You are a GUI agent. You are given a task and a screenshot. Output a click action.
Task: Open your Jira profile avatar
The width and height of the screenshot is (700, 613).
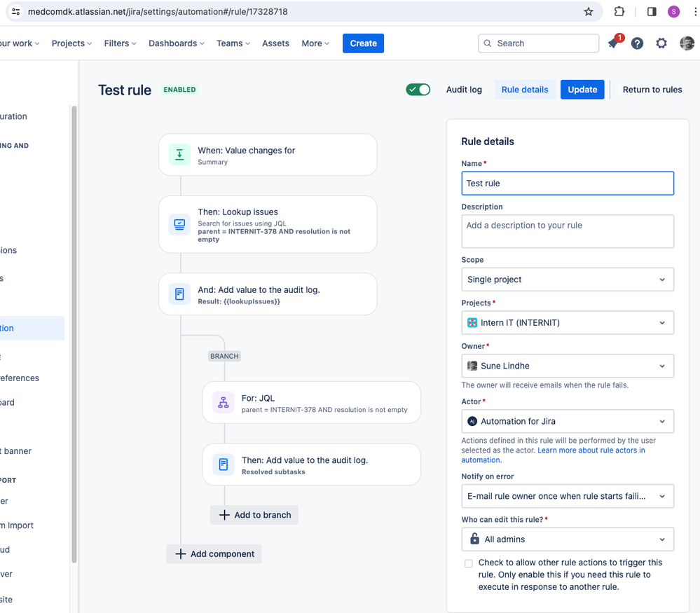(687, 43)
